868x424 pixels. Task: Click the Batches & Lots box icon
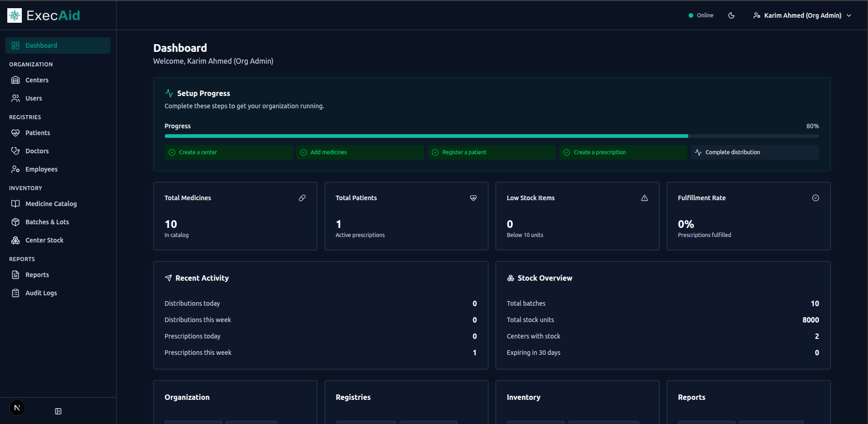click(15, 222)
